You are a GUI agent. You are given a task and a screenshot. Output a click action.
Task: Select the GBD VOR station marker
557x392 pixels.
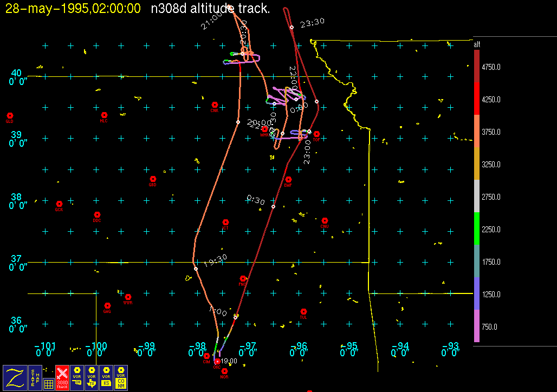point(153,179)
